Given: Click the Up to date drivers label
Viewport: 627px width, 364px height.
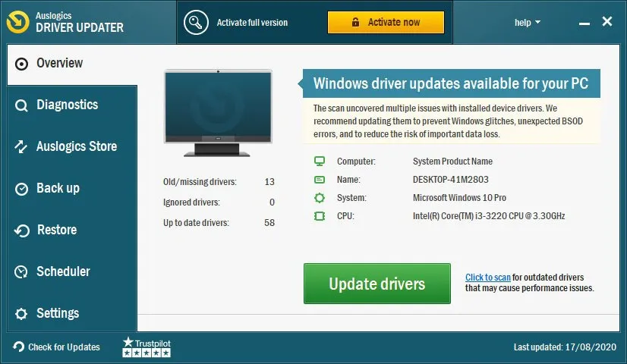Looking at the screenshot, I should click(196, 223).
